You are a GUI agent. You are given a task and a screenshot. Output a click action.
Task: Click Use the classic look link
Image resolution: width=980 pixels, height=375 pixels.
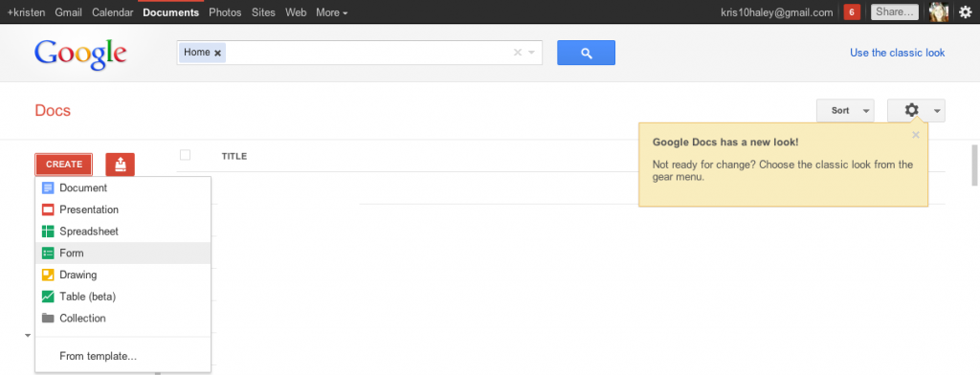pyautogui.click(x=897, y=54)
